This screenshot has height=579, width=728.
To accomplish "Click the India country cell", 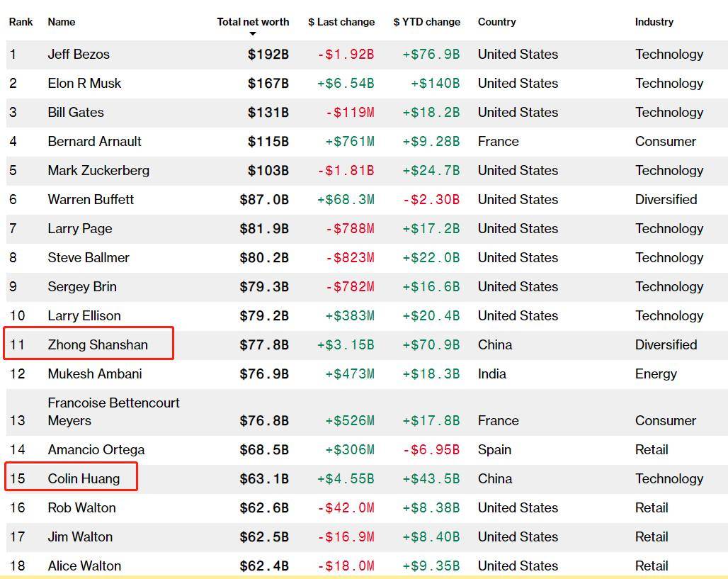I will point(491,373).
